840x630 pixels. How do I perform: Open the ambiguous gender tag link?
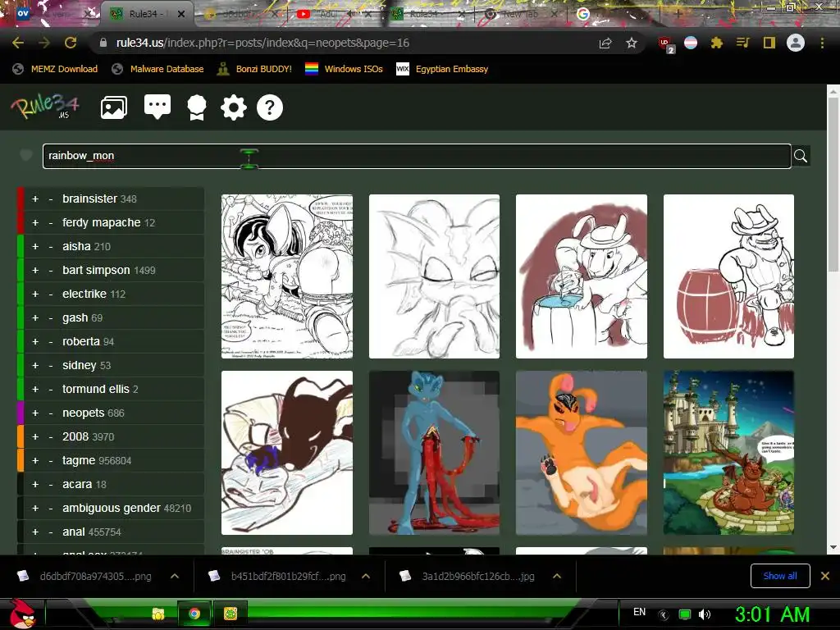click(x=112, y=508)
